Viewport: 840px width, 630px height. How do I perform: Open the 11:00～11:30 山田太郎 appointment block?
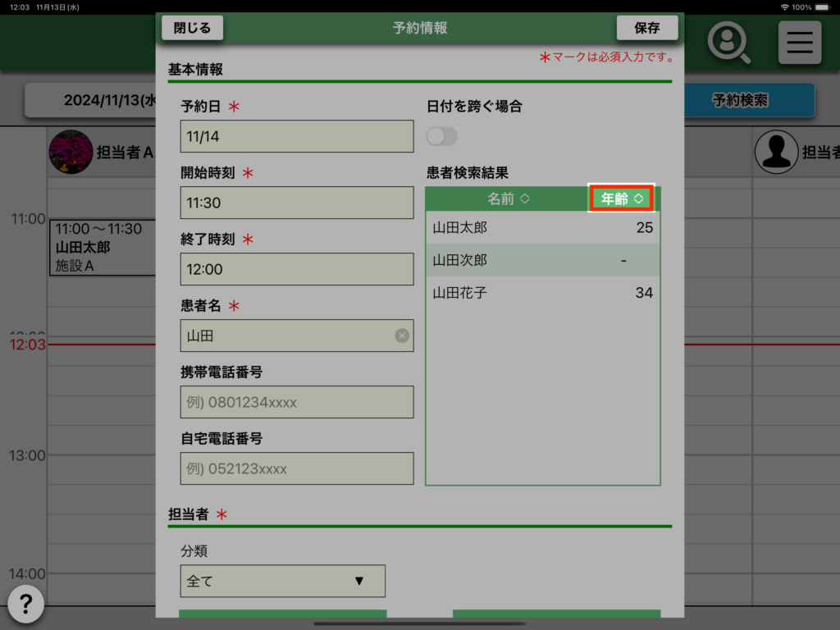pos(103,247)
